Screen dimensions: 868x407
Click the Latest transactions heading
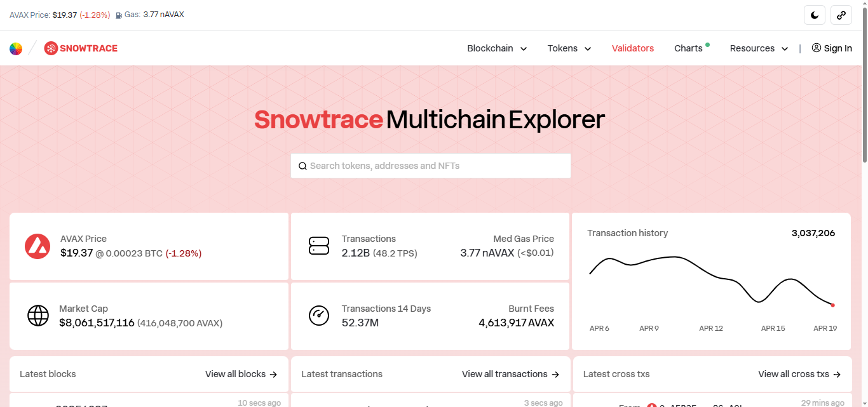point(342,374)
